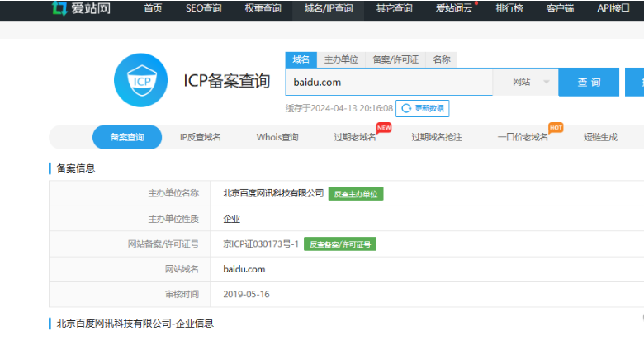Switch to IP反查域名 tab
The height and width of the screenshot is (350, 644).
pyautogui.click(x=200, y=137)
